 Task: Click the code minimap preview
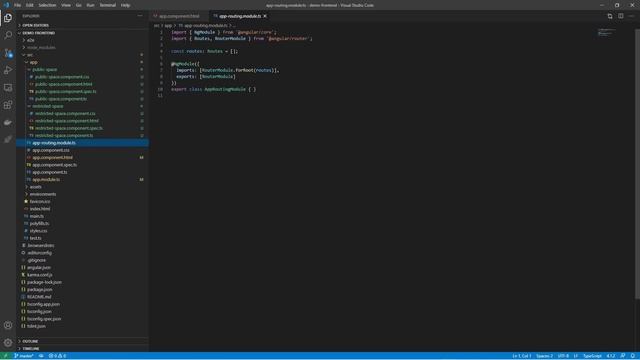coord(606,33)
